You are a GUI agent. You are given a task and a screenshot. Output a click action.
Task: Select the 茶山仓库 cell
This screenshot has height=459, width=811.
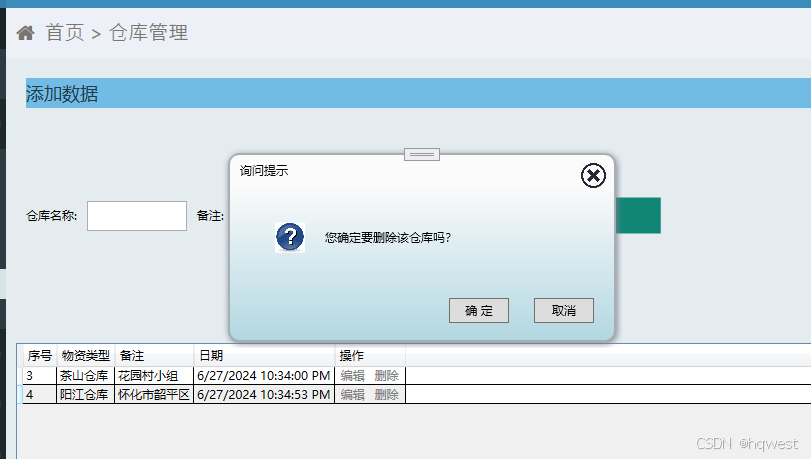click(85, 376)
